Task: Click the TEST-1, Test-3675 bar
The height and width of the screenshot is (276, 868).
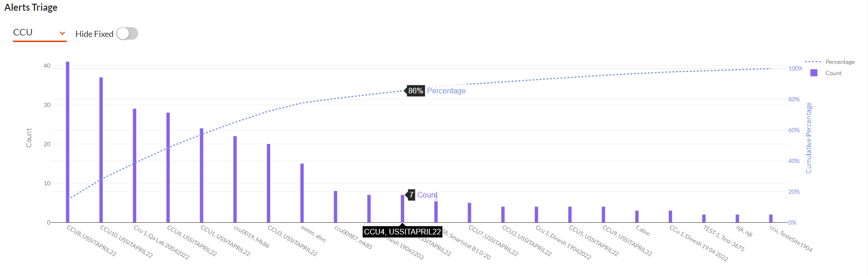Action: (x=704, y=219)
